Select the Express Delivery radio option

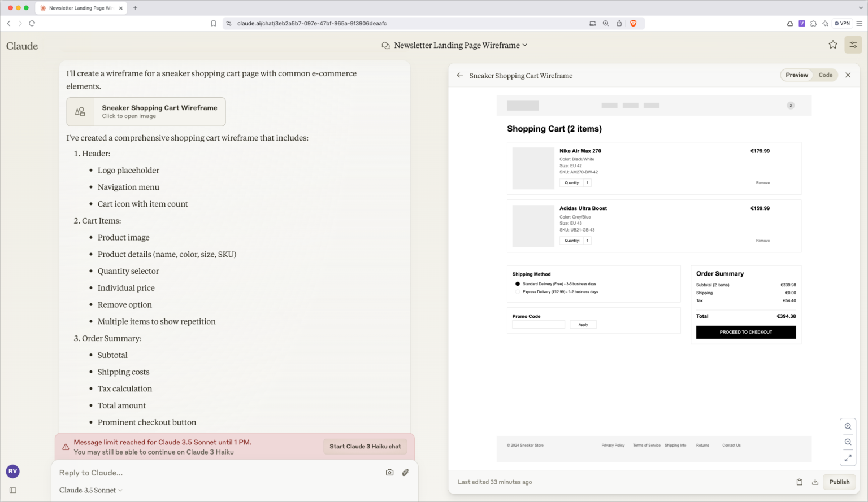click(518, 291)
